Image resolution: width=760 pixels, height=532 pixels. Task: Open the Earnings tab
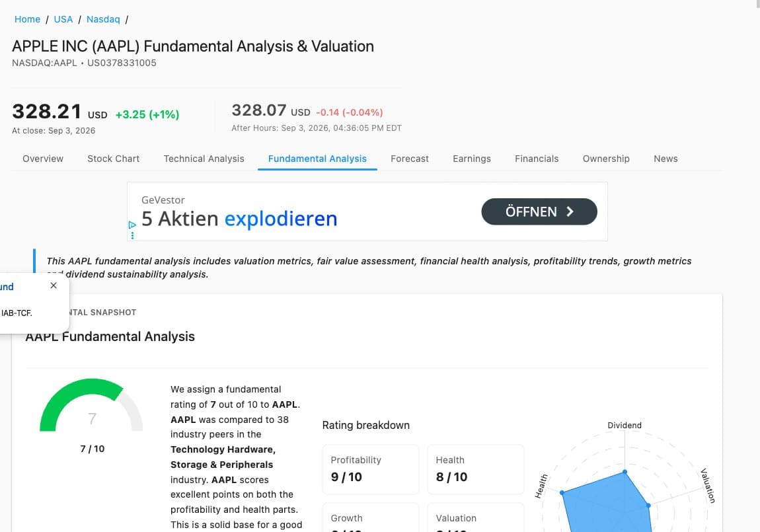click(472, 159)
